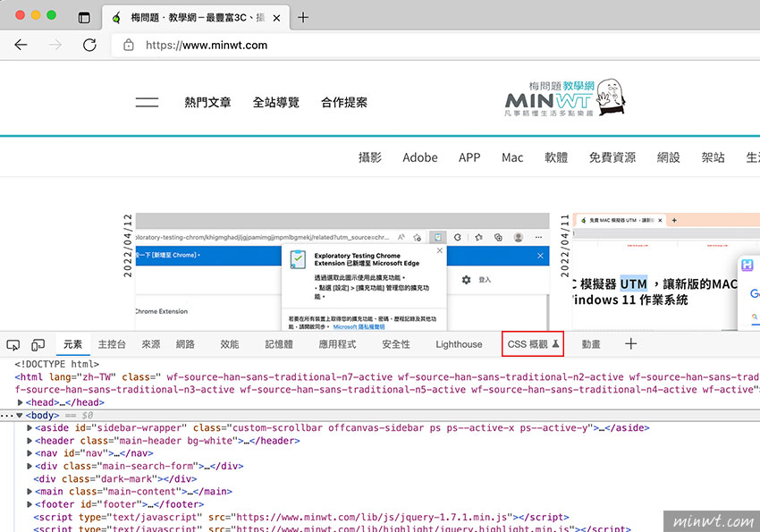Open the UTM 模擬器 article thumbnail
Viewport: 760px width, 532px height.
(666, 271)
